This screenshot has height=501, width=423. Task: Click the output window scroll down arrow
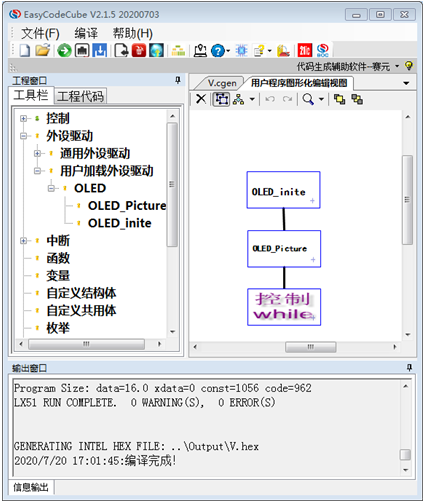(406, 470)
